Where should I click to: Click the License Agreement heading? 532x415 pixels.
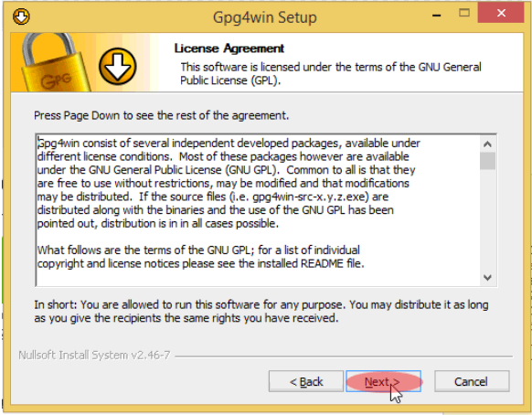point(229,48)
